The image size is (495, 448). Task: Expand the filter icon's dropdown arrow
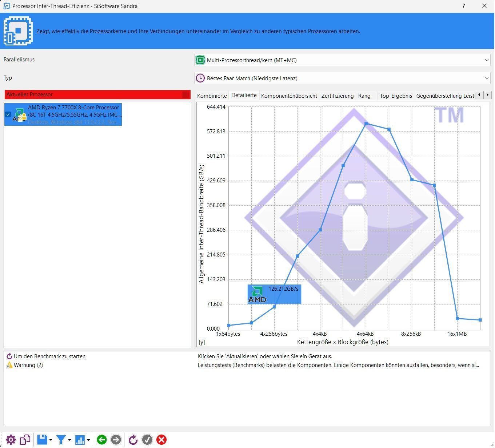[x=69, y=440]
